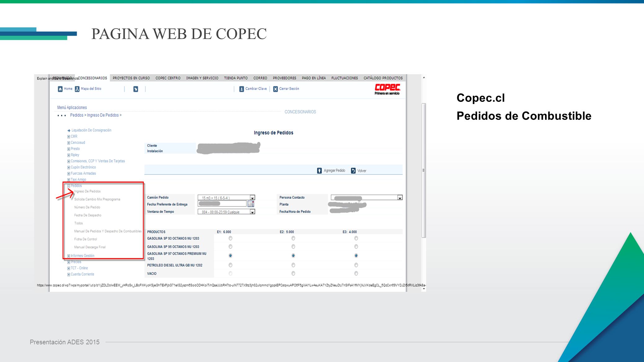The image size is (644, 362).
Task: Click the scrollbar down arrow
Action: click(424, 289)
